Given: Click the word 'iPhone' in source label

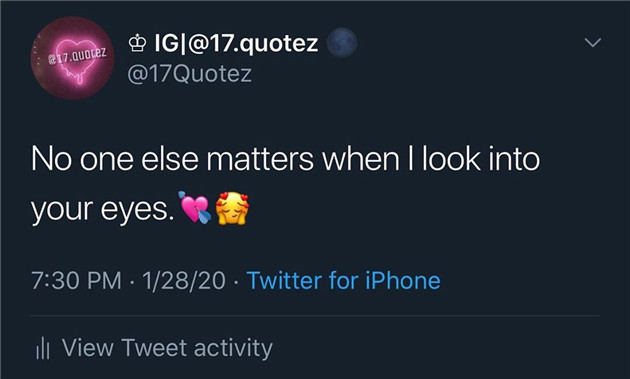Looking at the screenshot, I should [403, 280].
